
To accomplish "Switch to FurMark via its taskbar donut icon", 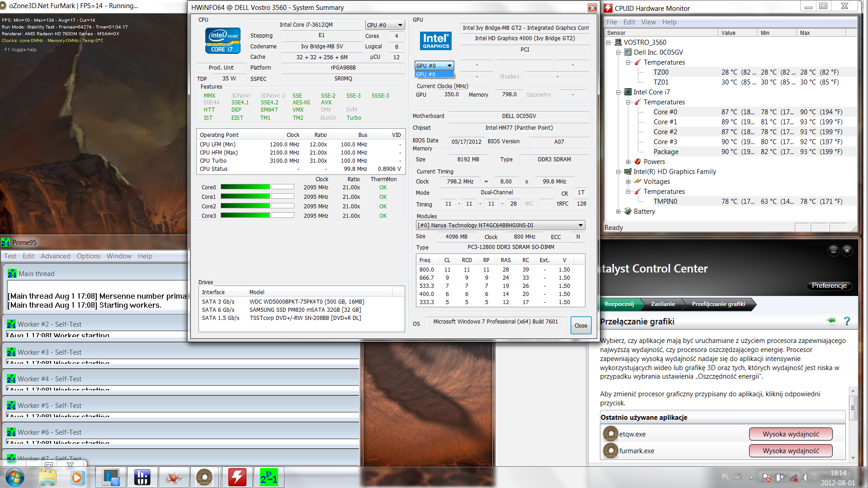I will coord(204,477).
